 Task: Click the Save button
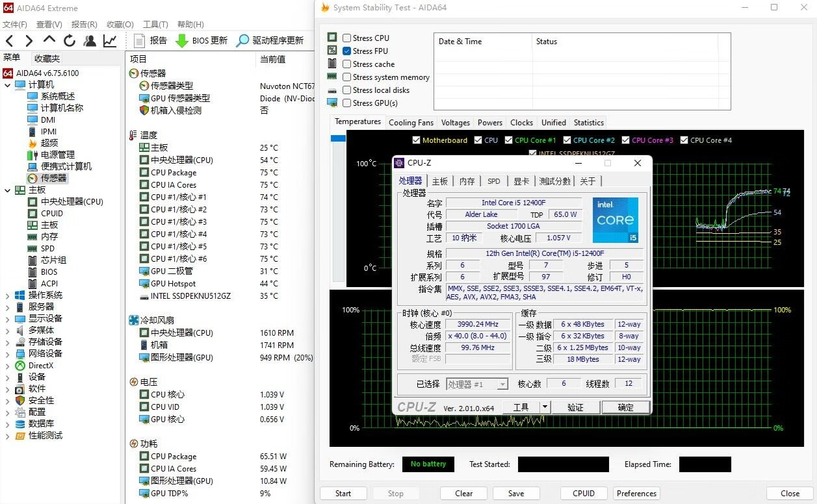tap(516, 494)
